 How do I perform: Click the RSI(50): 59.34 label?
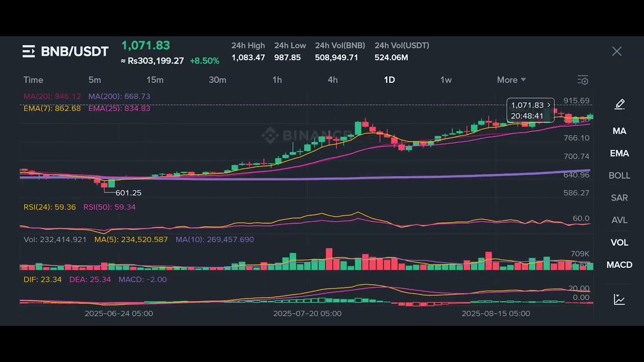(109, 207)
